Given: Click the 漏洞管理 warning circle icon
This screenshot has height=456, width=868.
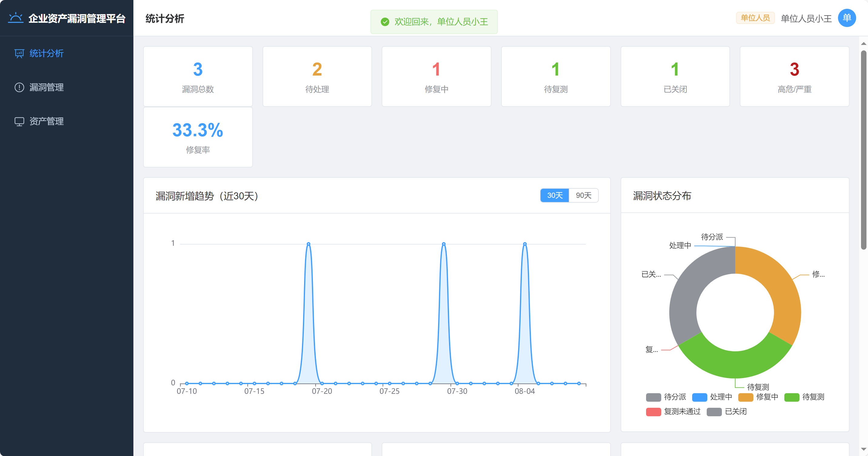Looking at the screenshot, I should click(19, 87).
